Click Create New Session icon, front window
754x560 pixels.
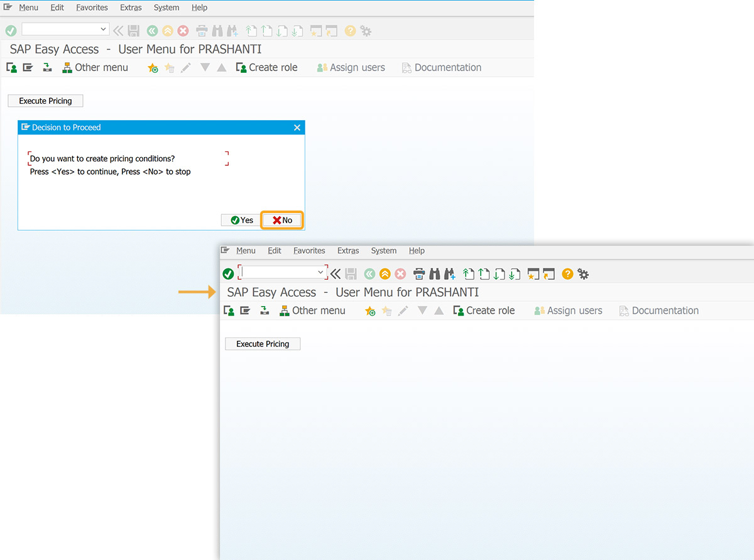click(533, 273)
